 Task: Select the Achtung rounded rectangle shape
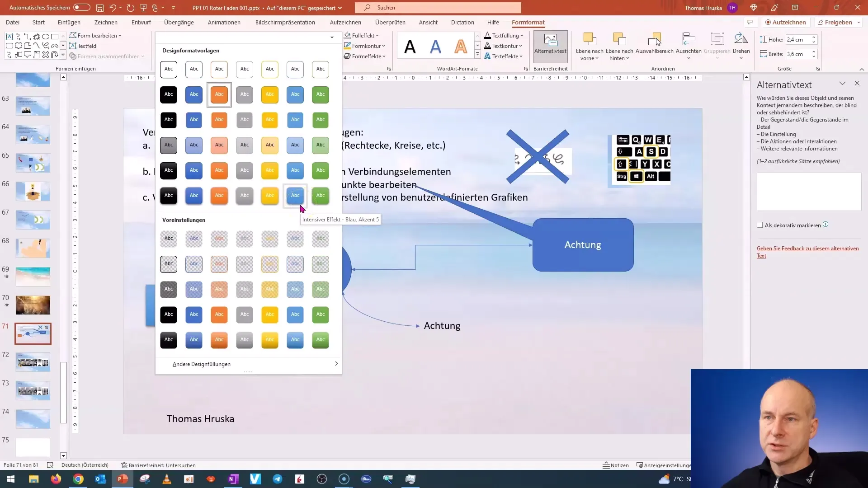(x=583, y=245)
